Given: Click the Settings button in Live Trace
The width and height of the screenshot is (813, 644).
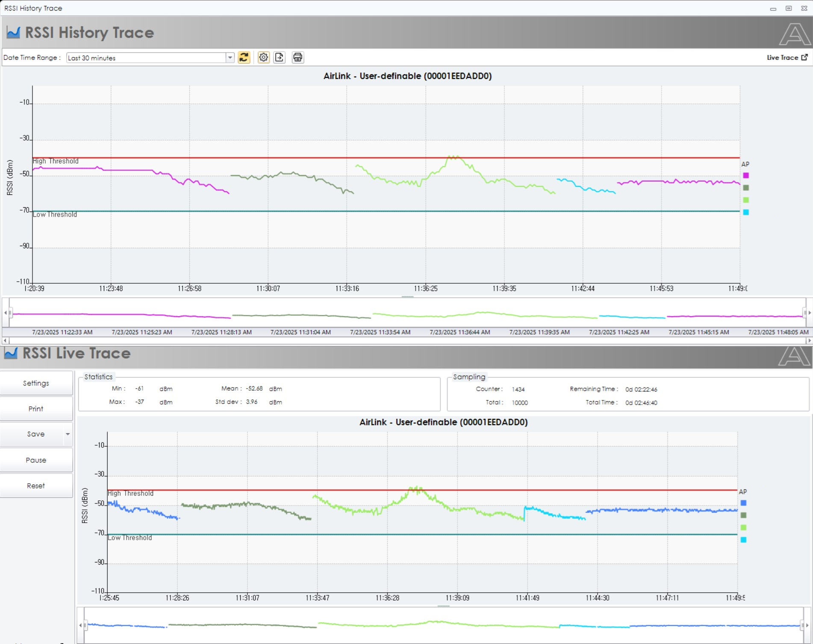Looking at the screenshot, I should pos(36,383).
